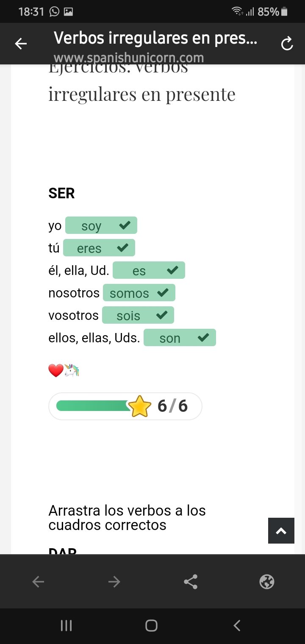Tap the scroll-to-top chevron button
The image size is (305, 644).
281,530
